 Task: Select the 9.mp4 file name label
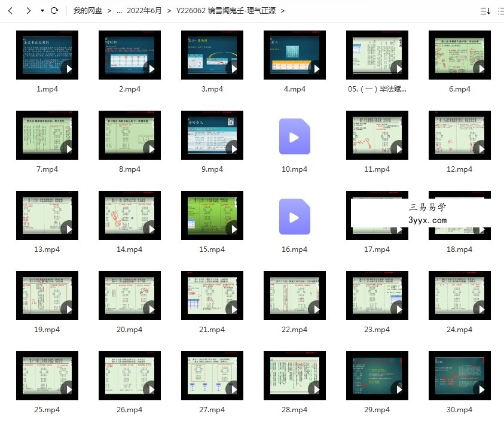[212, 169]
